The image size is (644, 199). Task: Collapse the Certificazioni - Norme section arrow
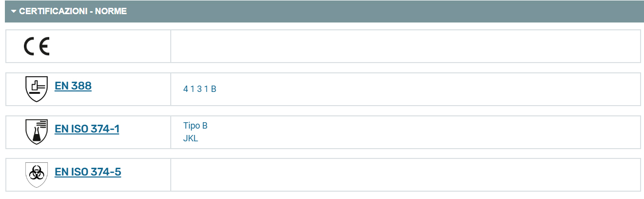click(x=14, y=11)
